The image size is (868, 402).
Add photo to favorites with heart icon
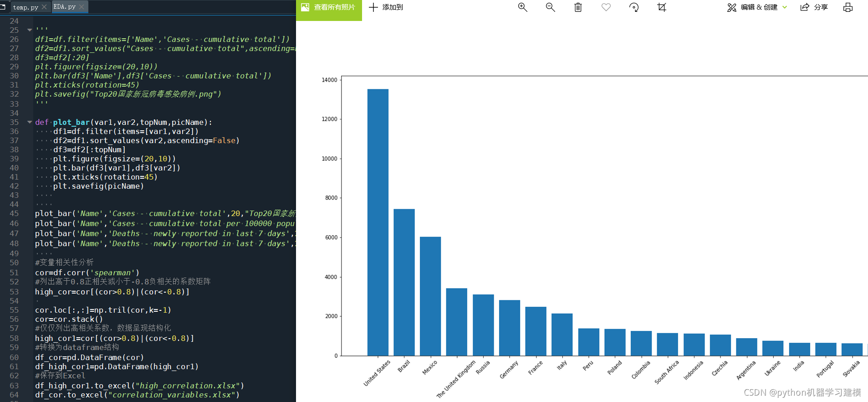click(x=606, y=7)
